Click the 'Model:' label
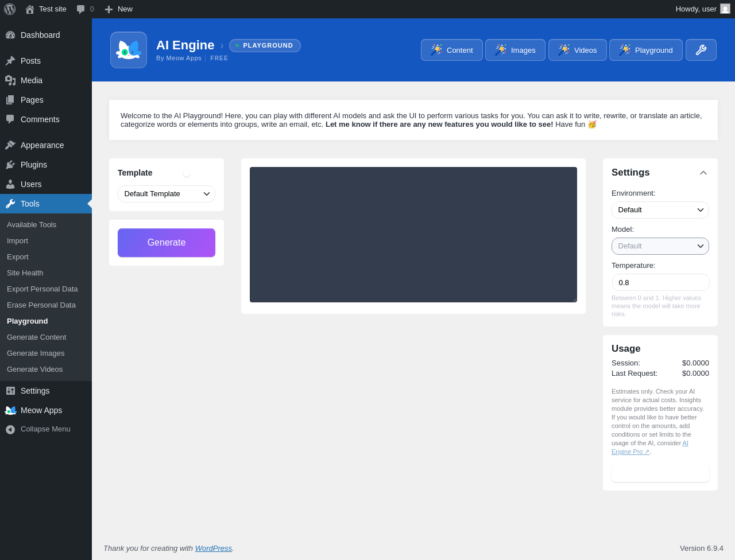 (622, 230)
